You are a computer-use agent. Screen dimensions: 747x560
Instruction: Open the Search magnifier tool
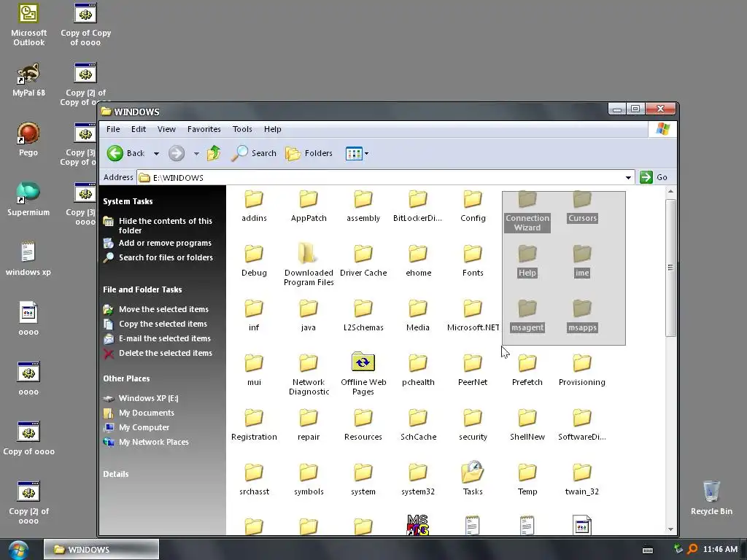(x=254, y=153)
